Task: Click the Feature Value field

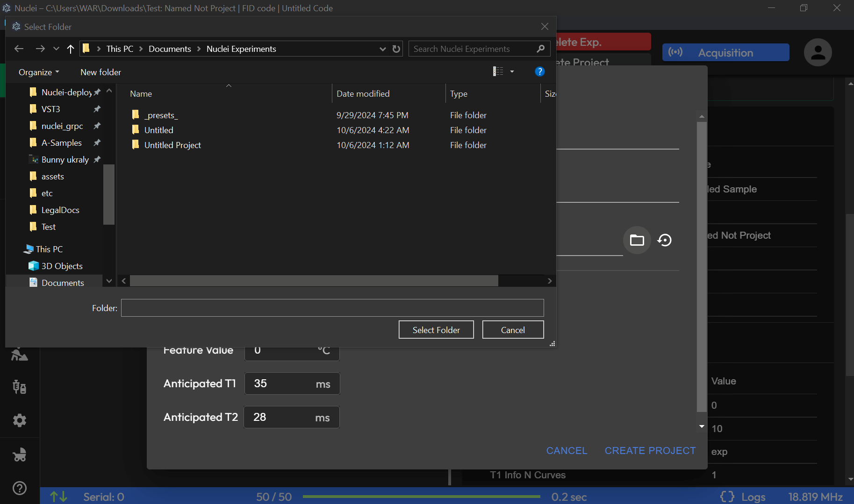Action: pos(292,353)
